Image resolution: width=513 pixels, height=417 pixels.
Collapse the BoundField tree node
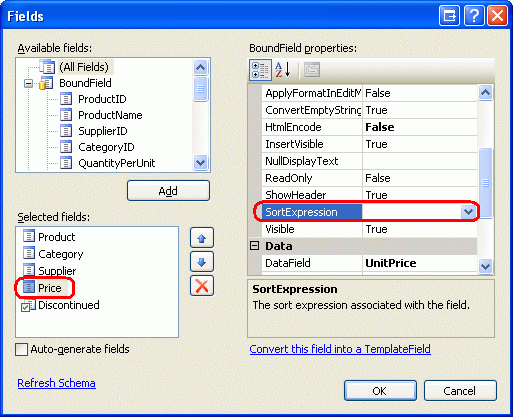29,83
